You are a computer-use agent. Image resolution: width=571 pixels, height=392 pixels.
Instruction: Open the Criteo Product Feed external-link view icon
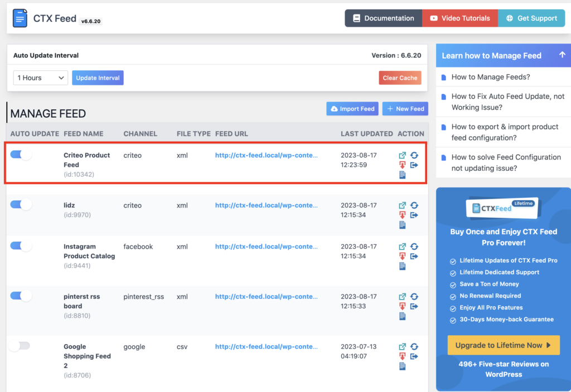pyautogui.click(x=402, y=155)
